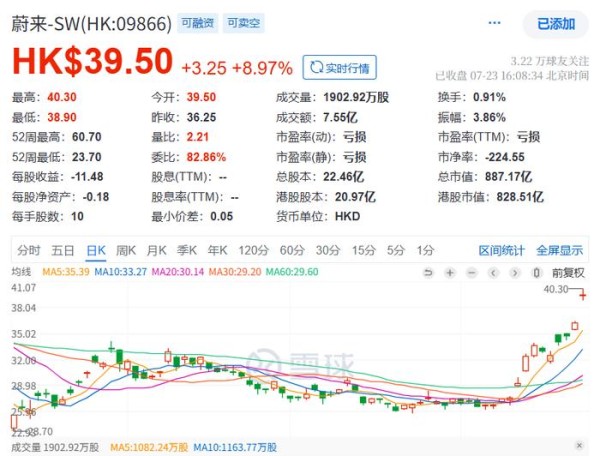Open the three-dot more options menu
This screenshot has height=456, width=600.
point(494,23)
